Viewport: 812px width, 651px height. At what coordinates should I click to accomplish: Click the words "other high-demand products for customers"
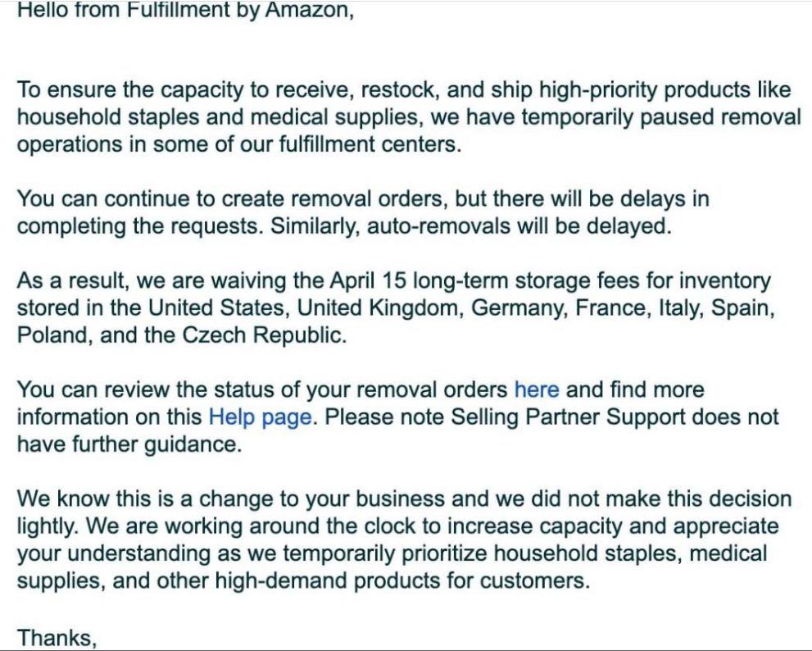point(370,580)
